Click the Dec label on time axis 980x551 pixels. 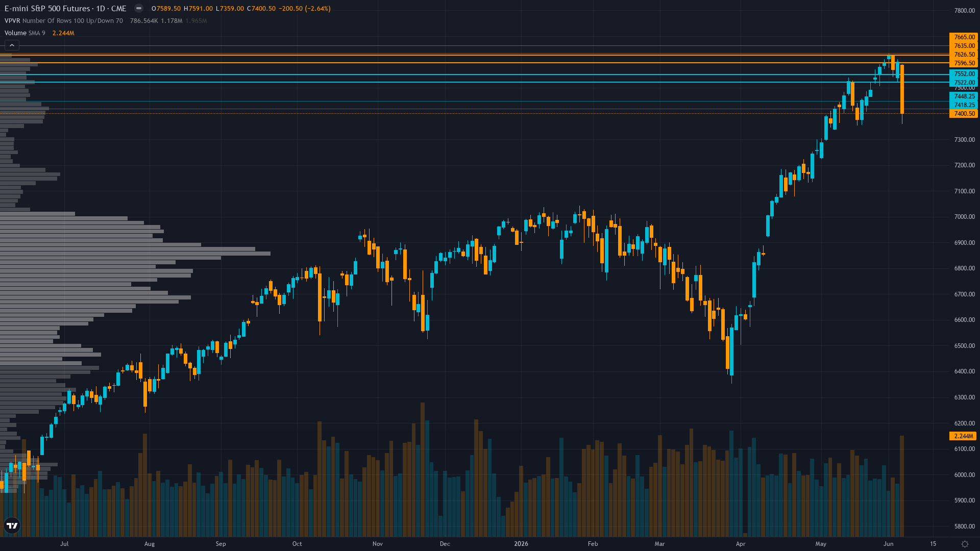click(445, 544)
